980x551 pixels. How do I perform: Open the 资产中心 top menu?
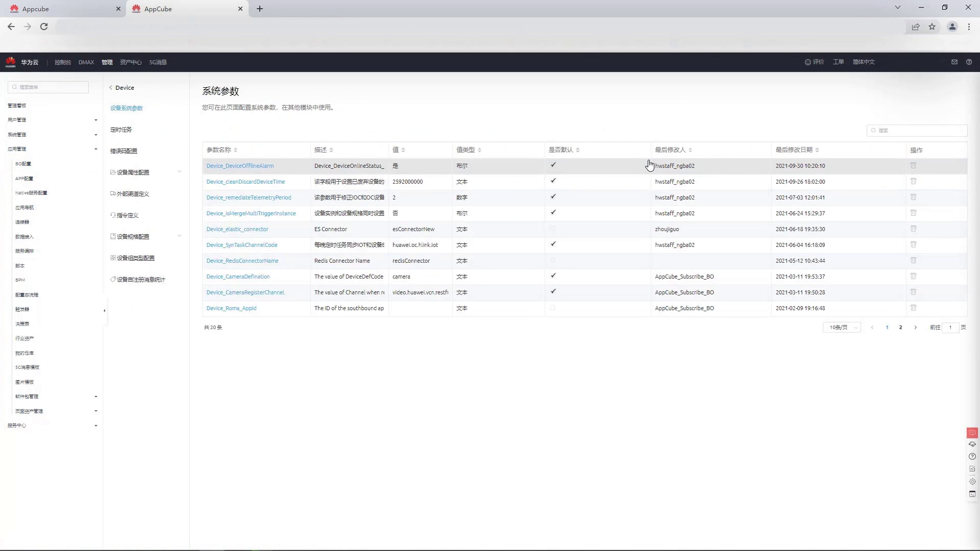point(131,62)
